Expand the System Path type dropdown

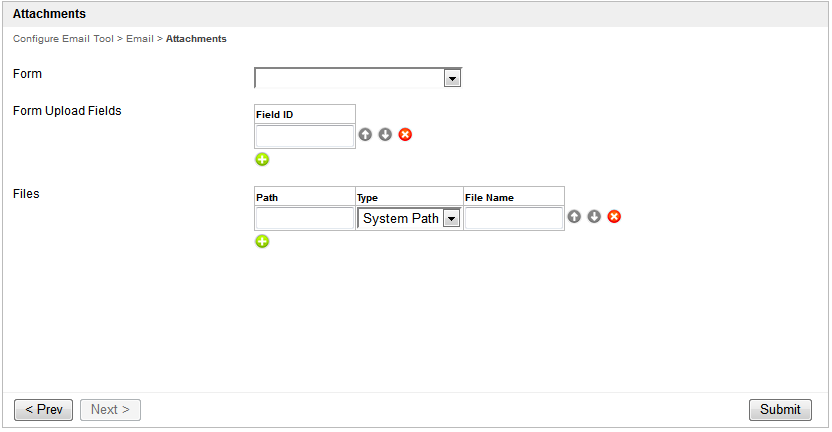point(451,219)
